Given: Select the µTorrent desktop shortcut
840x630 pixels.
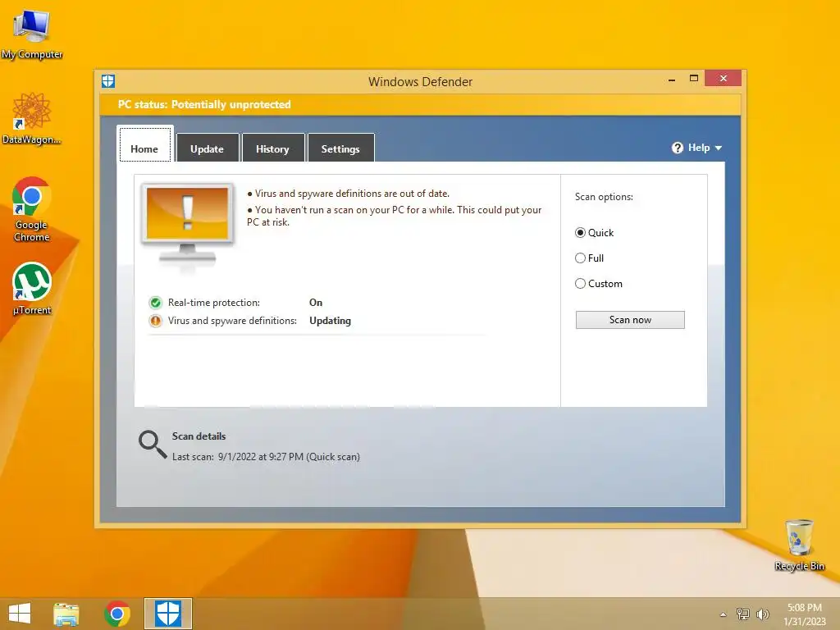Looking at the screenshot, I should (x=32, y=288).
